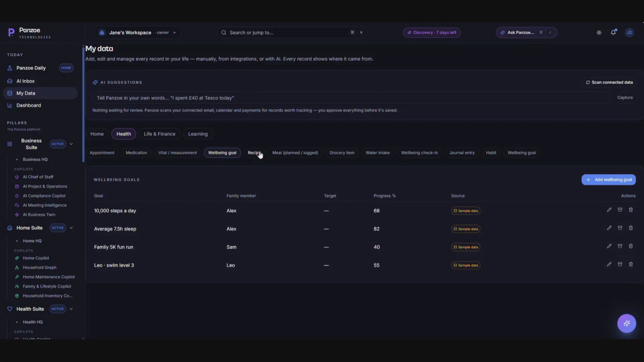Edit the 10,000 steps a day goal

609,210
